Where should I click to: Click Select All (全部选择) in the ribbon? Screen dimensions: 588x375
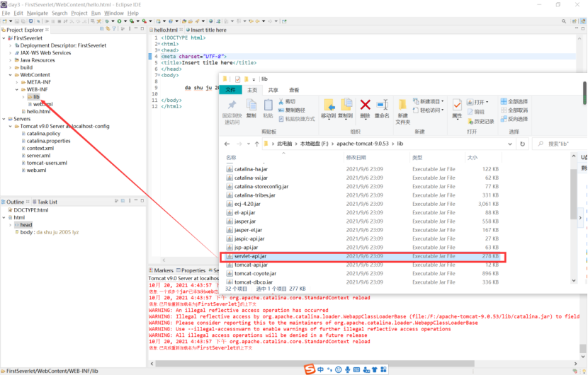point(514,101)
